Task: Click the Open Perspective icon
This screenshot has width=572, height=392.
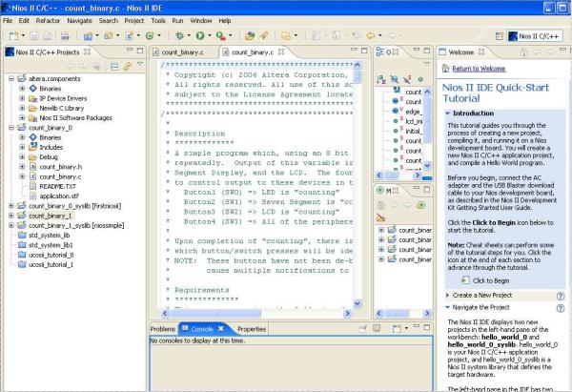Action: tap(500, 36)
